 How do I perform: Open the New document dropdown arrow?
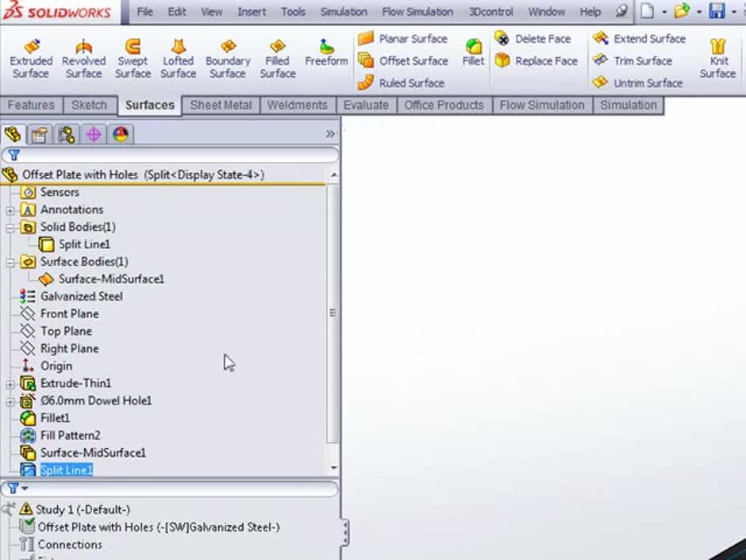point(663,12)
